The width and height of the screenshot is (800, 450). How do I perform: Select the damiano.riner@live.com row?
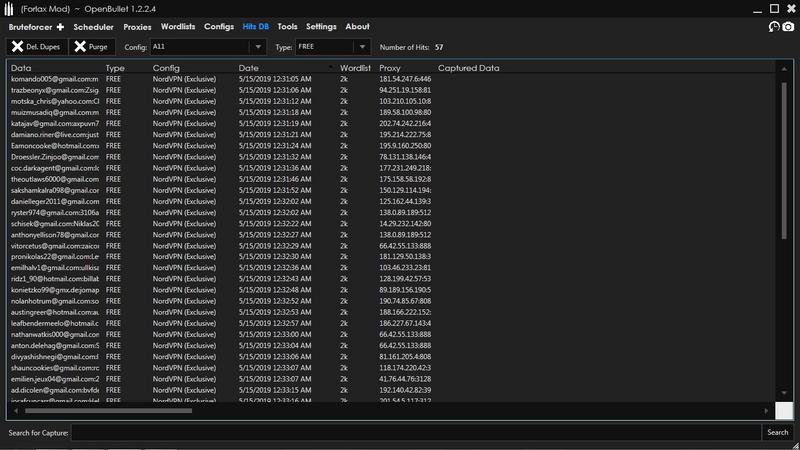coord(392,135)
